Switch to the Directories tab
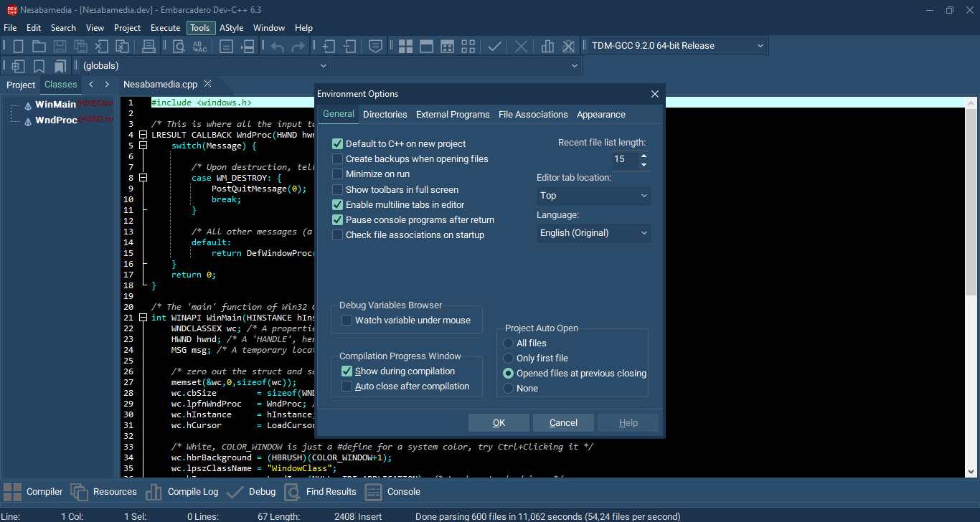 click(385, 115)
